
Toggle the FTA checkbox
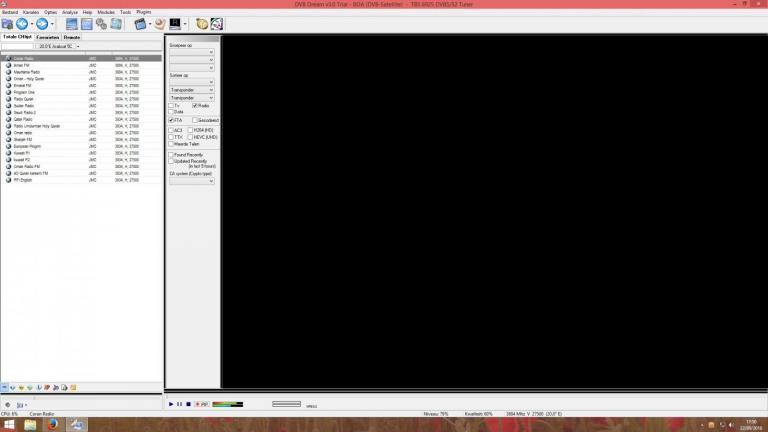[x=171, y=120]
